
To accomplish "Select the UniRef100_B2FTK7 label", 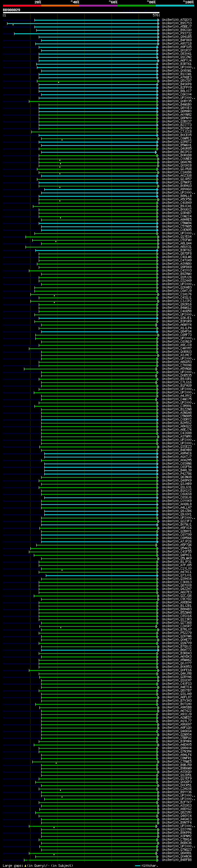I will tap(176, 802).
